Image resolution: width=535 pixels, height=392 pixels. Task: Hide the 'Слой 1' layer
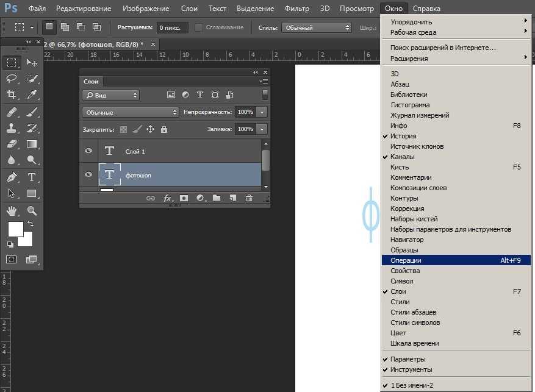(x=88, y=151)
